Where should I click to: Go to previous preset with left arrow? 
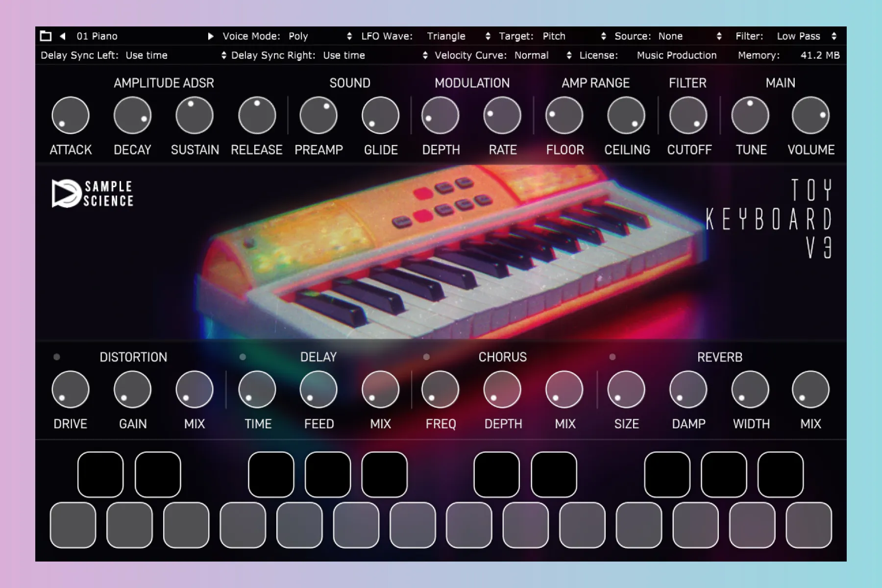tap(63, 36)
